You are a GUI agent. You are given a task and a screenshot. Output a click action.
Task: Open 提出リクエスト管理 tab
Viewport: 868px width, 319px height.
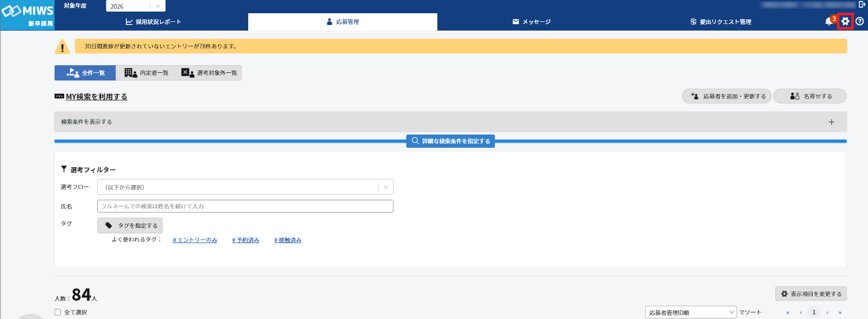click(720, 22)
